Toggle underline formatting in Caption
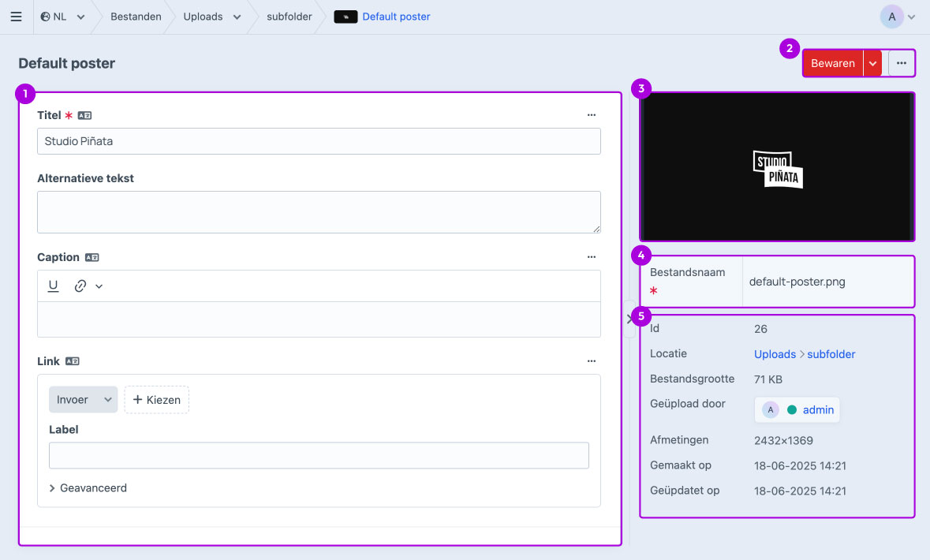The height and width of the screenshot is (560, 930). pos(54,286)
